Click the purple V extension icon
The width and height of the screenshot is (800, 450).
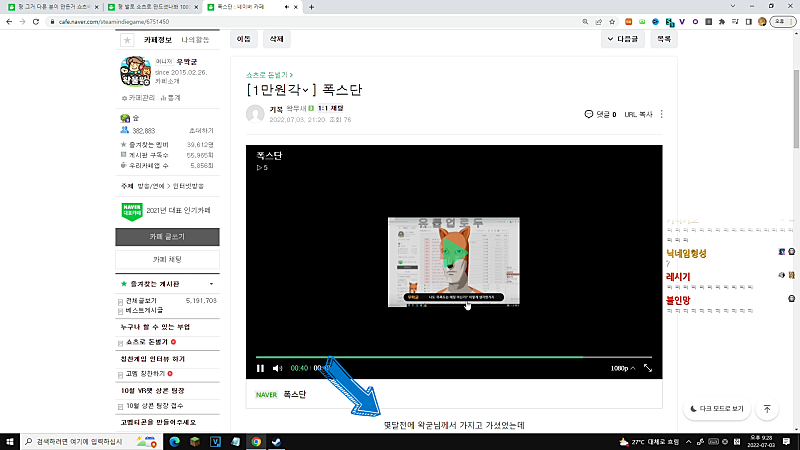point(682,22)
